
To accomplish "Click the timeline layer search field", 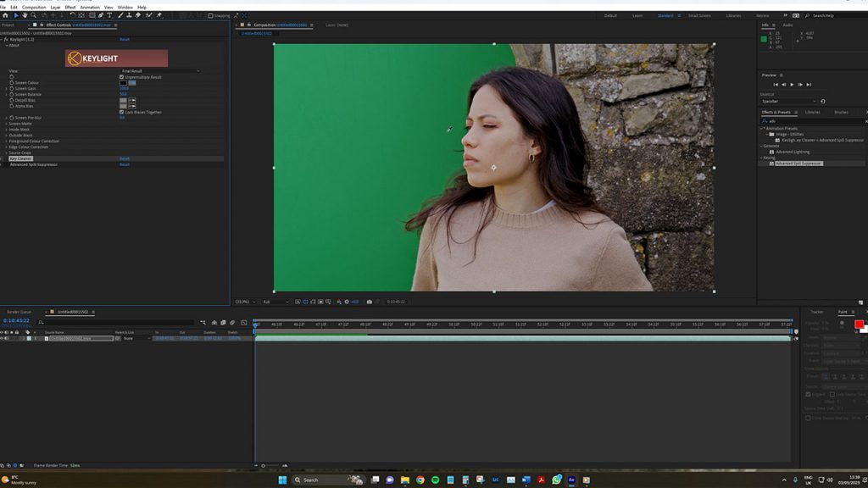I will [x=116, y=321].
